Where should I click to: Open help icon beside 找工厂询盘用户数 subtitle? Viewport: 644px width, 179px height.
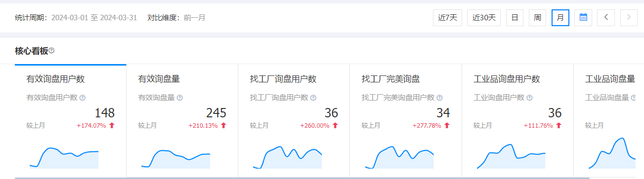(313, 98)
